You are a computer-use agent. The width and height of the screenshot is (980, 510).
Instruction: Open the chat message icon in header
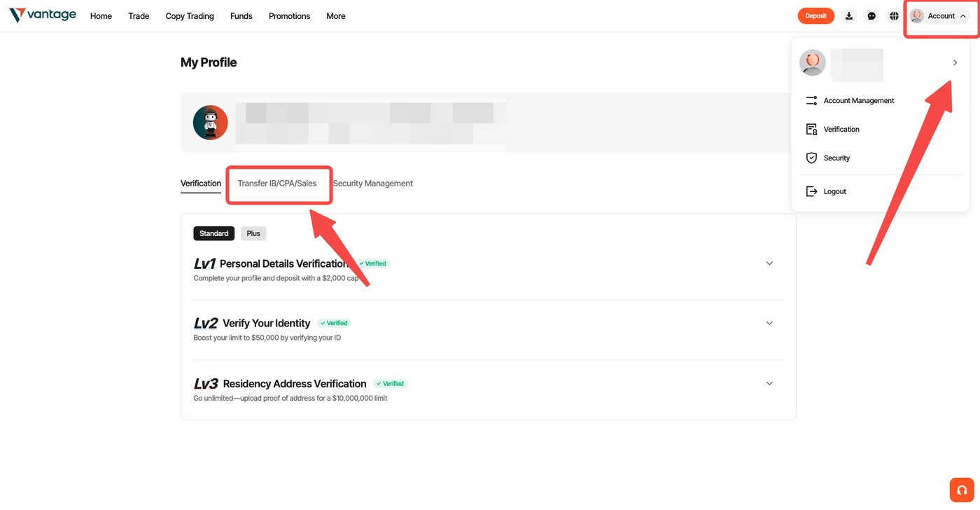click(x=871, y=16)
